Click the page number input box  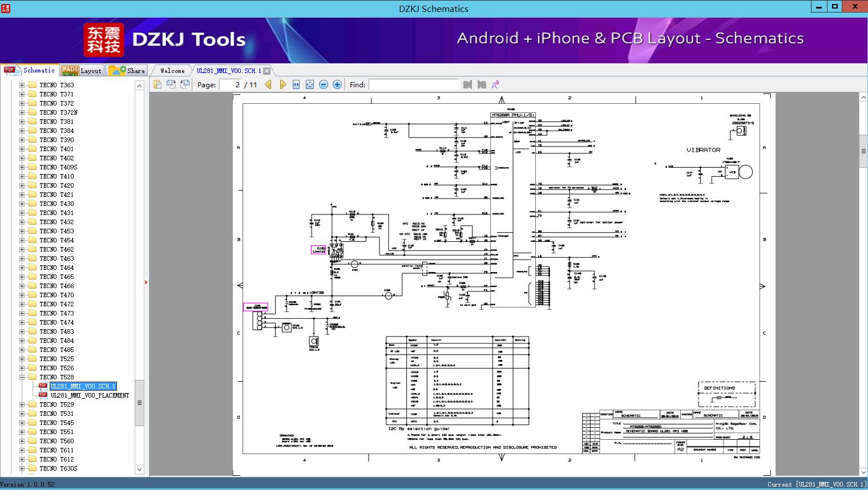point(231,84)
